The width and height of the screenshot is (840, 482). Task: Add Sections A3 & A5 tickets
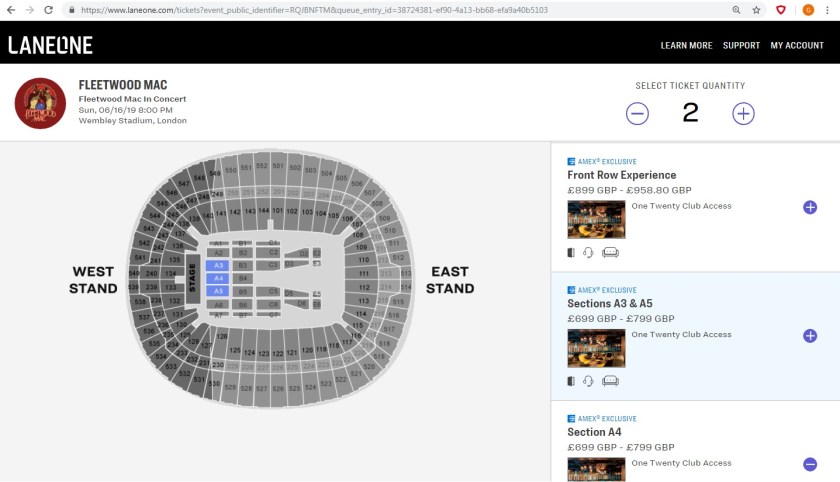click(x=810, y=336)
